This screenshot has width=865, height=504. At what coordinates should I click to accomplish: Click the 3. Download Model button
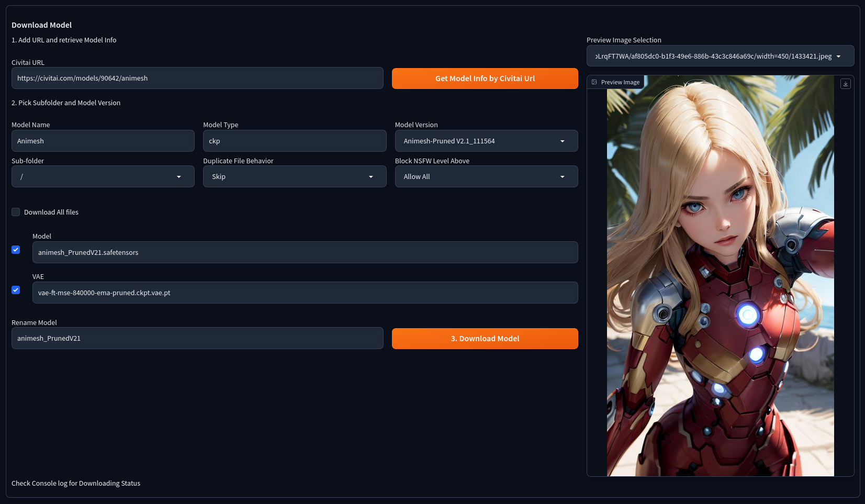[485, 339]
